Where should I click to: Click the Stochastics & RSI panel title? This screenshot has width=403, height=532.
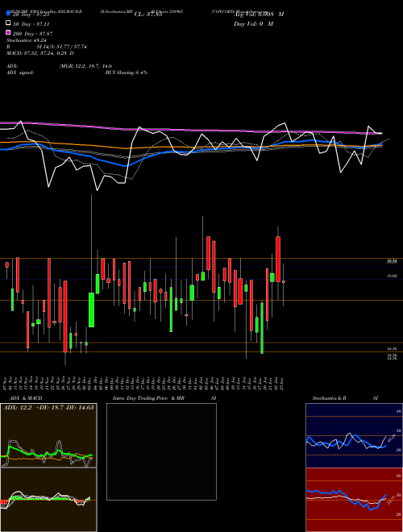[345, 398]
